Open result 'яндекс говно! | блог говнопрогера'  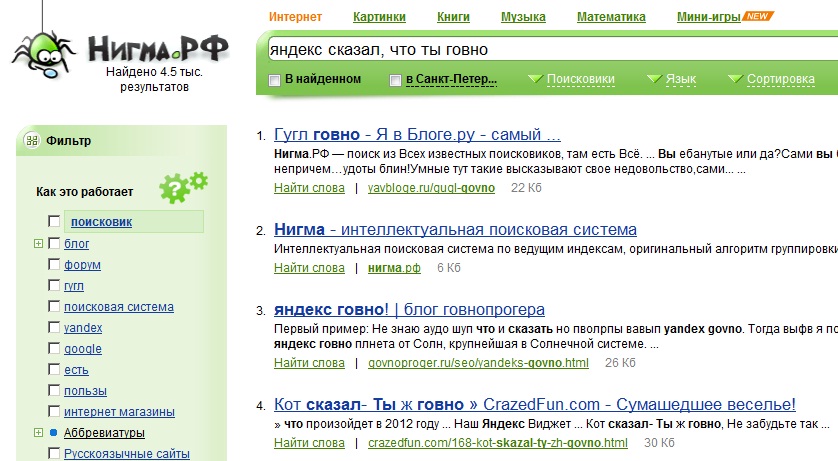point(409,309)
